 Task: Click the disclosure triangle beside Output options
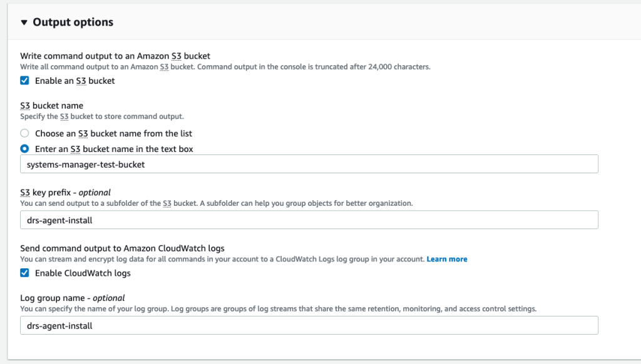point(24,22)
